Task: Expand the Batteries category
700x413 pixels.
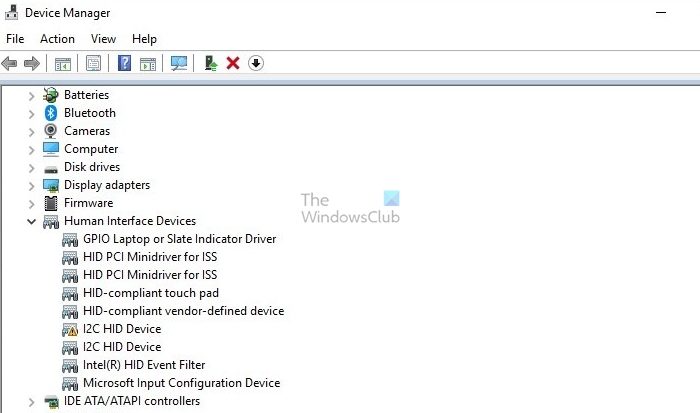Action: 31,96
